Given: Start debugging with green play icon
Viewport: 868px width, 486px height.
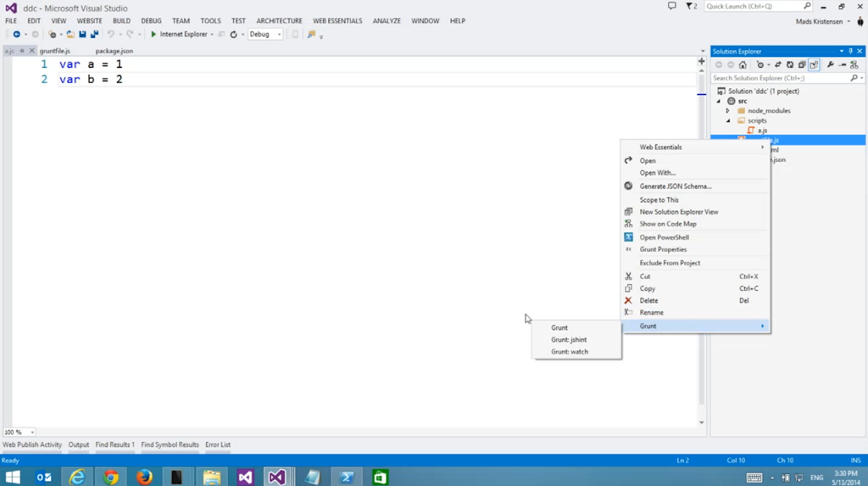Looking at the screenshot, I should pos(153,35).
